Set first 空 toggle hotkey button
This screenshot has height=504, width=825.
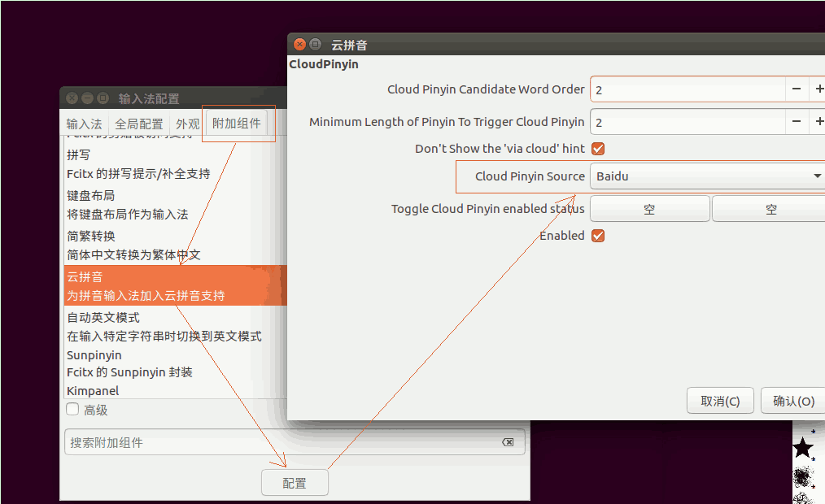pyautogui.click(x=650, y=209)
